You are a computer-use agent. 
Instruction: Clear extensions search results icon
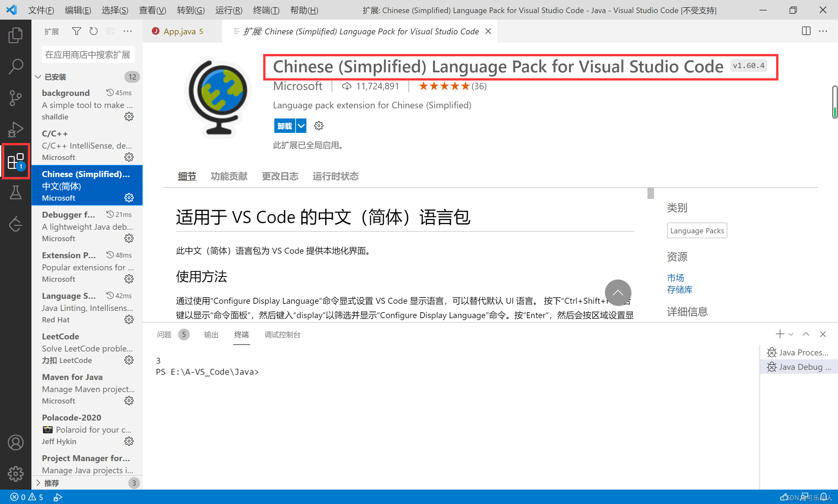point(110,32)
